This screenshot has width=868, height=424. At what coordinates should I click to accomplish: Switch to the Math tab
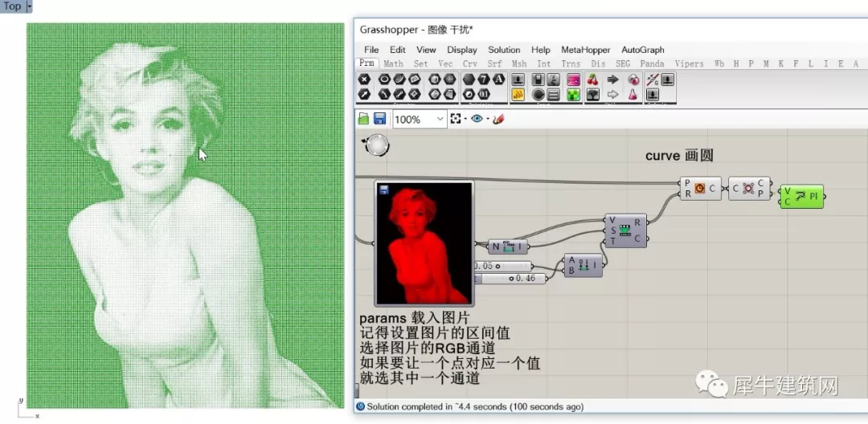(393, 63)
